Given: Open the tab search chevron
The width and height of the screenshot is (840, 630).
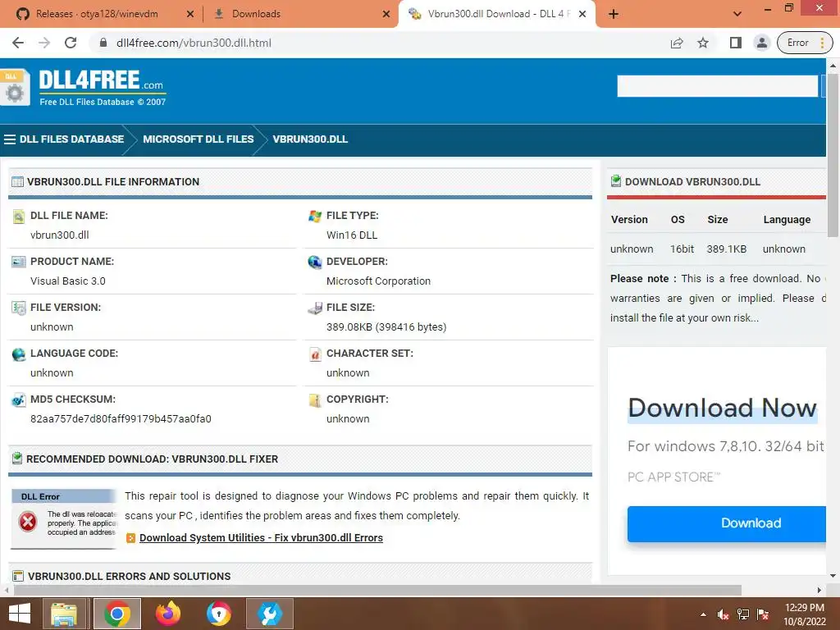Looking at the screenshot, I should tap(737, 14).
